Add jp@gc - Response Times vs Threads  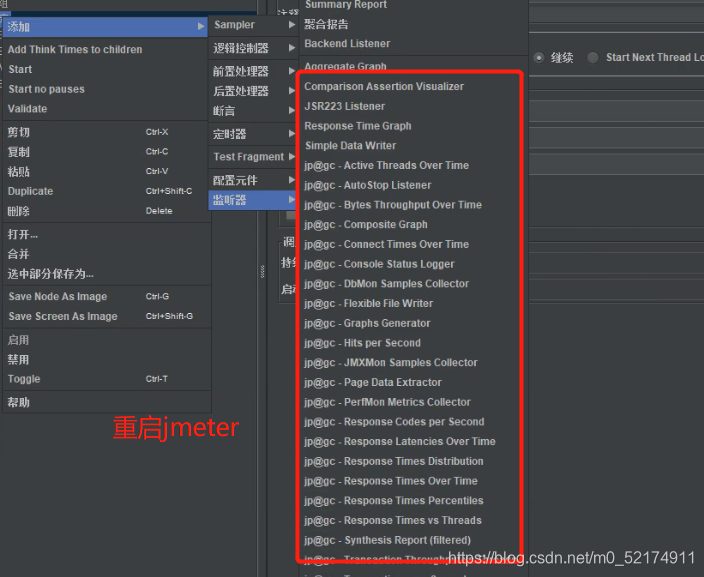tap(413, 520)
